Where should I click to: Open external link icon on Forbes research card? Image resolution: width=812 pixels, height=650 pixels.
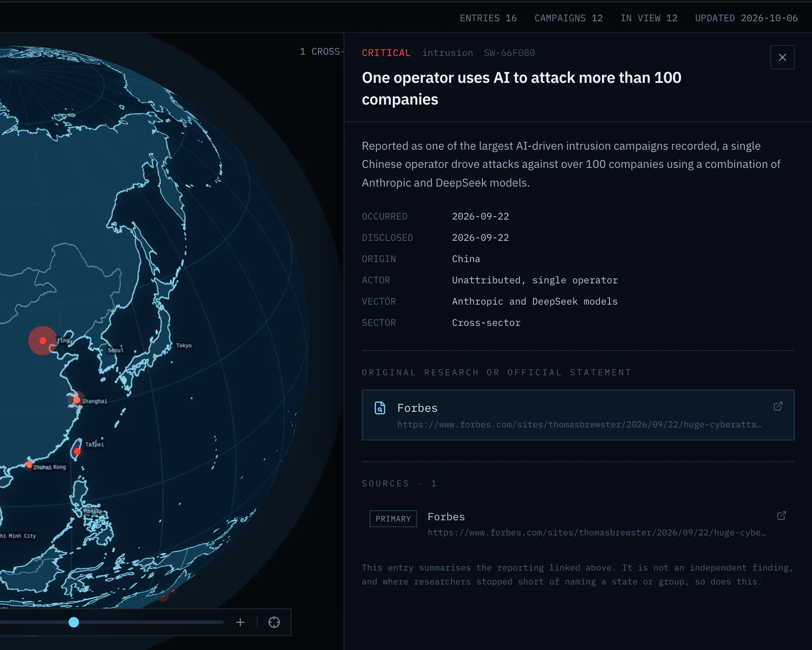[778, 406]
